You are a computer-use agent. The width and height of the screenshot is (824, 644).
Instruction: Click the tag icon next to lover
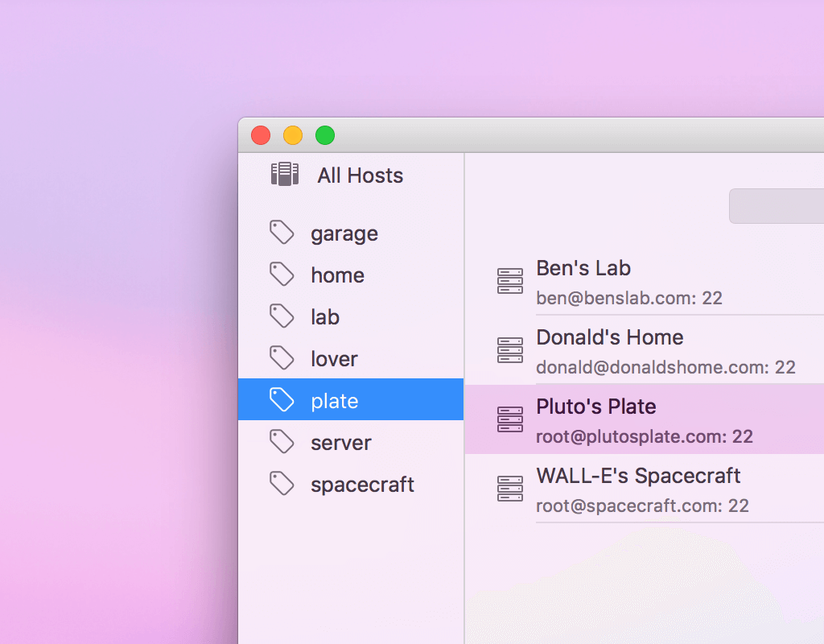(x=282, y=358)
